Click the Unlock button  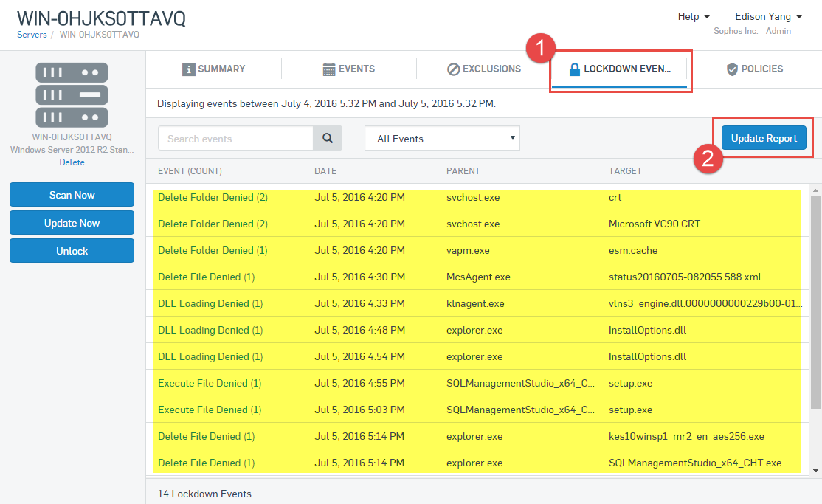(72, 251)
